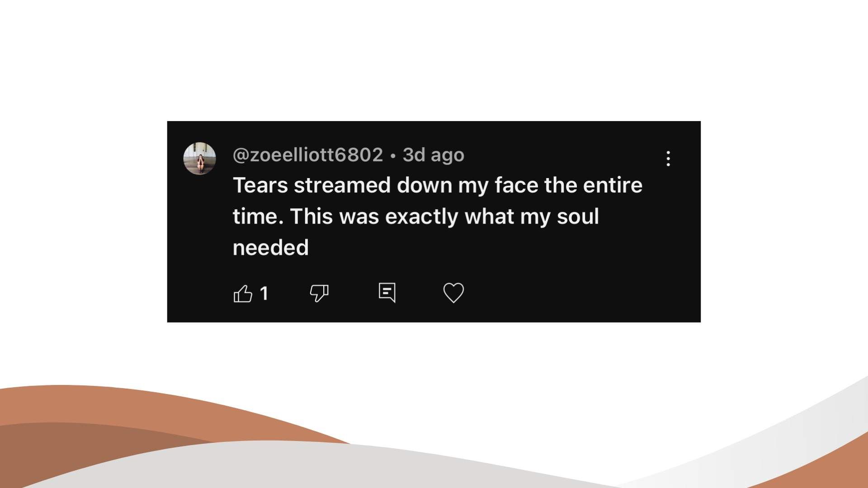Heart the comment by zoeelliott6802

pyautogui.click(x=453, y=293)
